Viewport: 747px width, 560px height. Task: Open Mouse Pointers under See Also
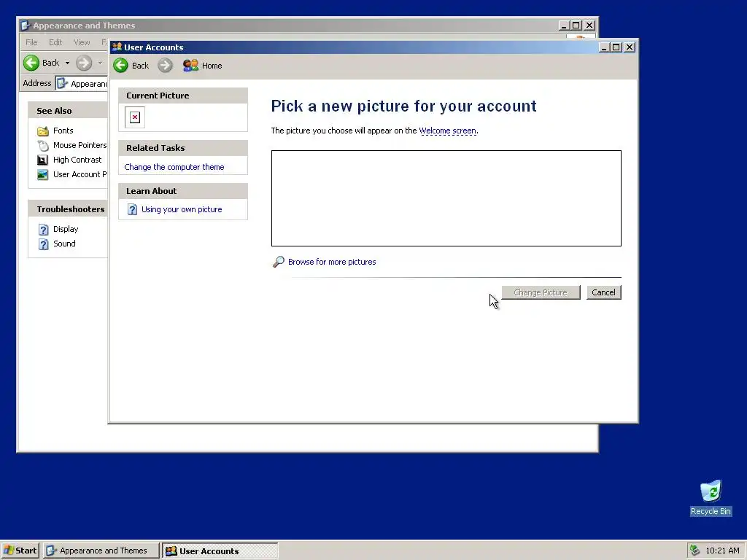tap(80, 145)
